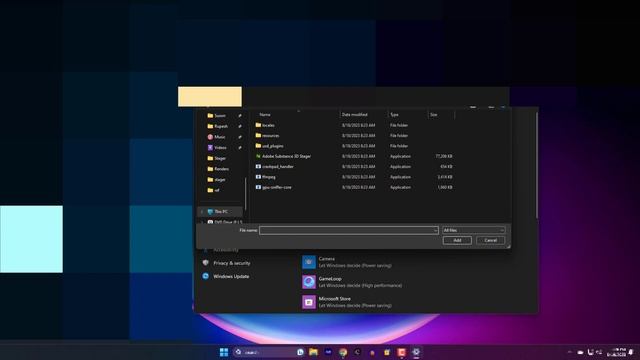
Task: Open Settings gear icon on taskbar
Action: coord(416,352)
